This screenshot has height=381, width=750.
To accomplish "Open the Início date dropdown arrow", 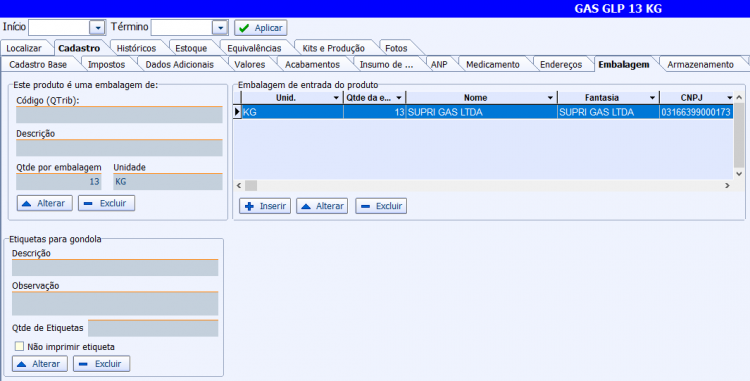I will point(98,28).
